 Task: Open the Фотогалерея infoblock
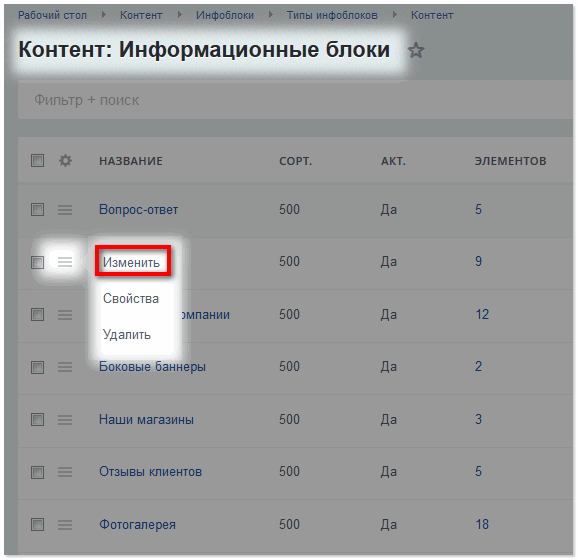click(x=137, y=525)
